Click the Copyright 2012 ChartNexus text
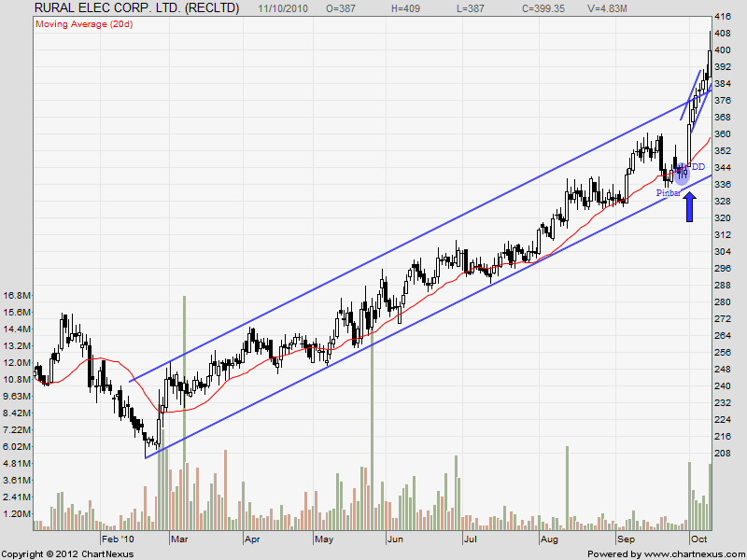The width and height of the screenshot is (747, 560). point(68,554)
